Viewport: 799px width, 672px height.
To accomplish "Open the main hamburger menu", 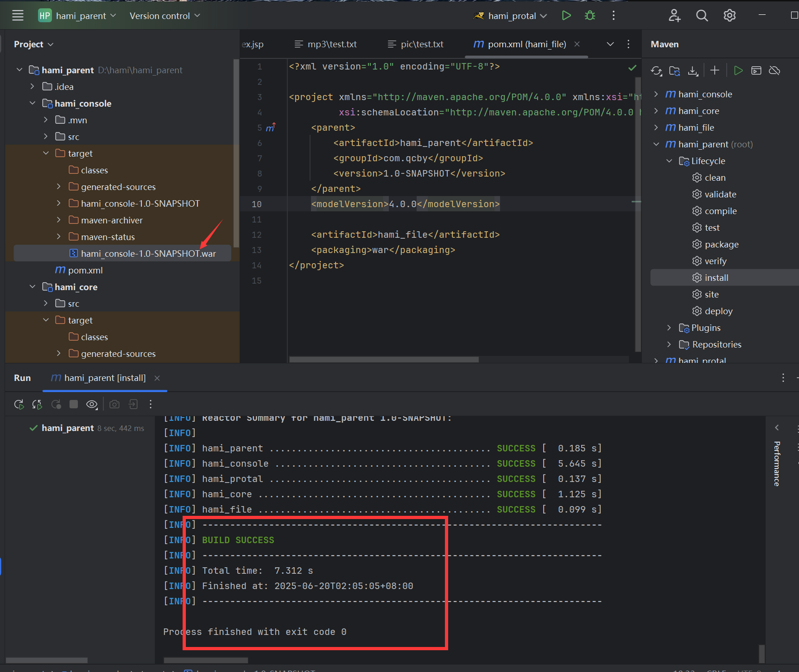I will 18,16.
